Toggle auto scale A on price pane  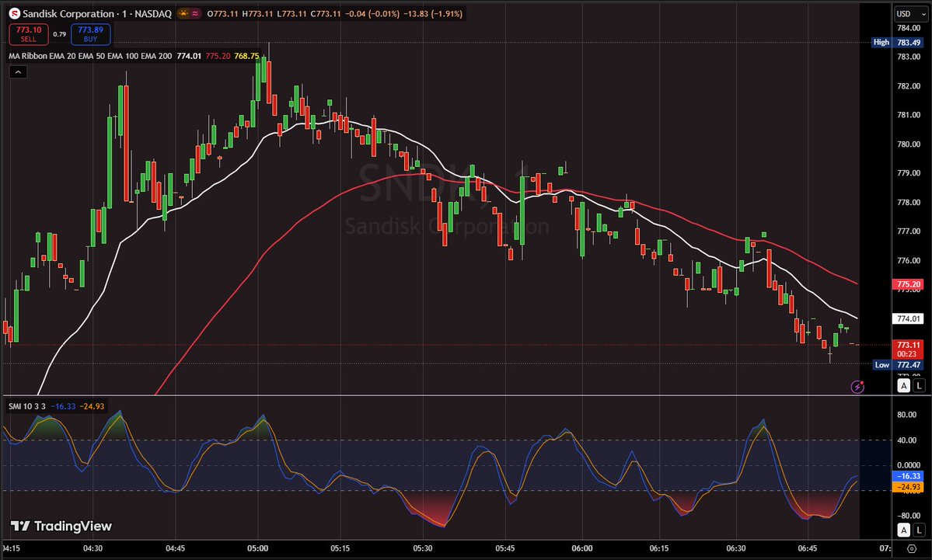pyautogui.click(x=903, y=385)
